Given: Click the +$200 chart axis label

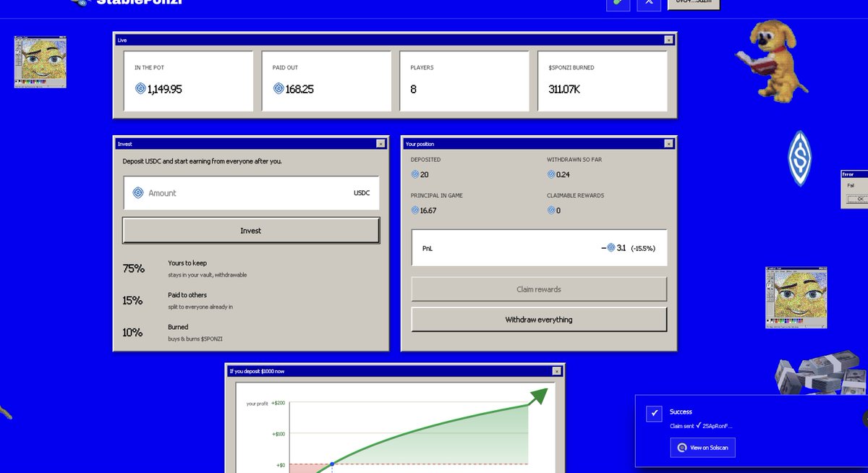Looking at the screenshot, I should (278, 403).
